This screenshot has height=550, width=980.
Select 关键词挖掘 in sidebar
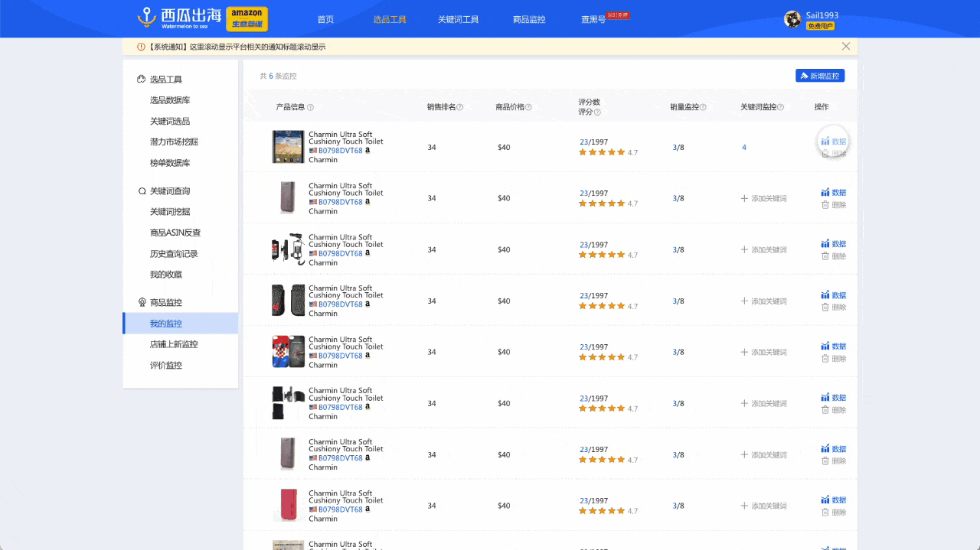tap(170, 212)
